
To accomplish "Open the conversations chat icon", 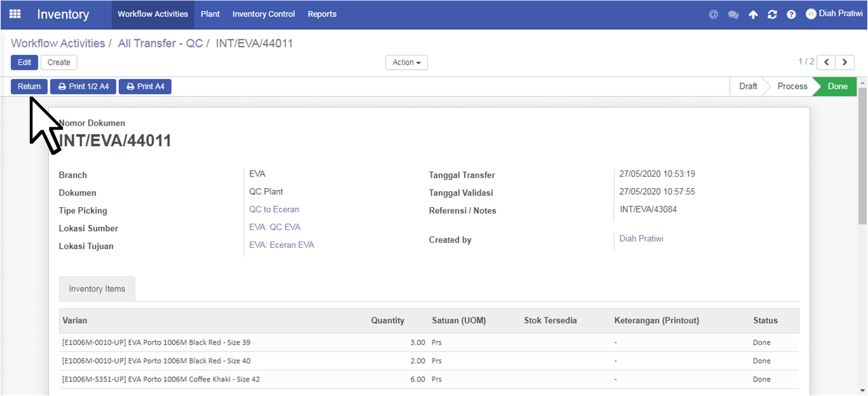I will pos(733,15).
